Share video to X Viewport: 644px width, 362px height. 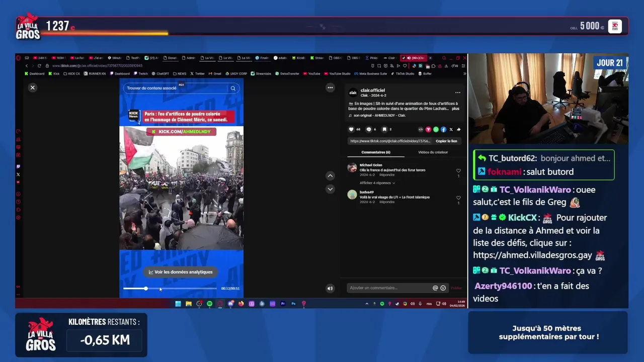pos(451,129)
